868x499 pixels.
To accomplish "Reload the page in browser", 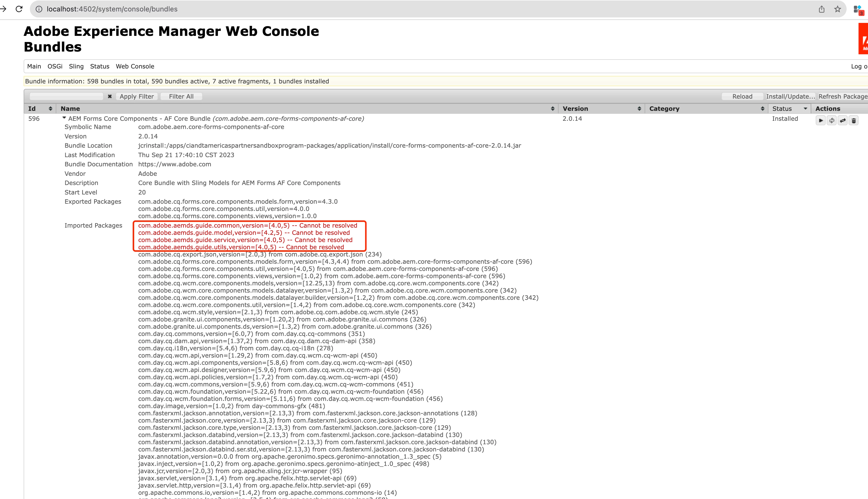I will (19, 9).
